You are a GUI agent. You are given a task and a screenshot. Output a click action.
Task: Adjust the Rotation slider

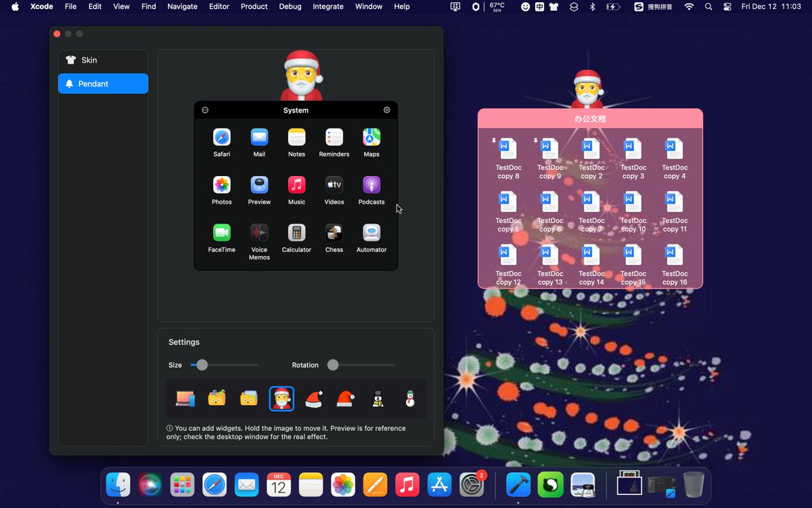[361, 365]
